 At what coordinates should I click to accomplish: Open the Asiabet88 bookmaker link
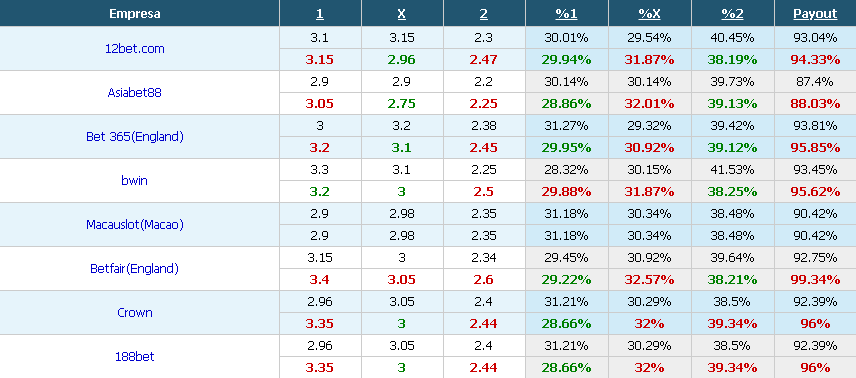tap(134, 92)
